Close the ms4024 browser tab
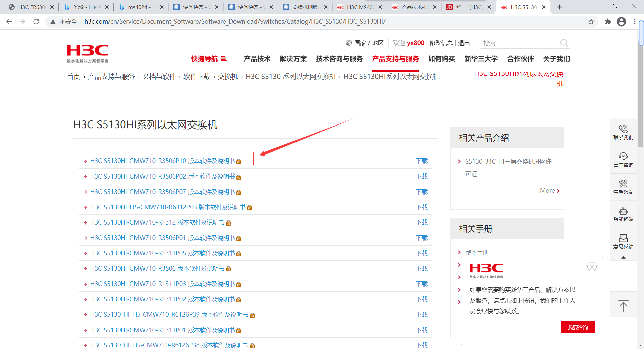This screenshot has height=349, width=644. (x=162, y=7)
